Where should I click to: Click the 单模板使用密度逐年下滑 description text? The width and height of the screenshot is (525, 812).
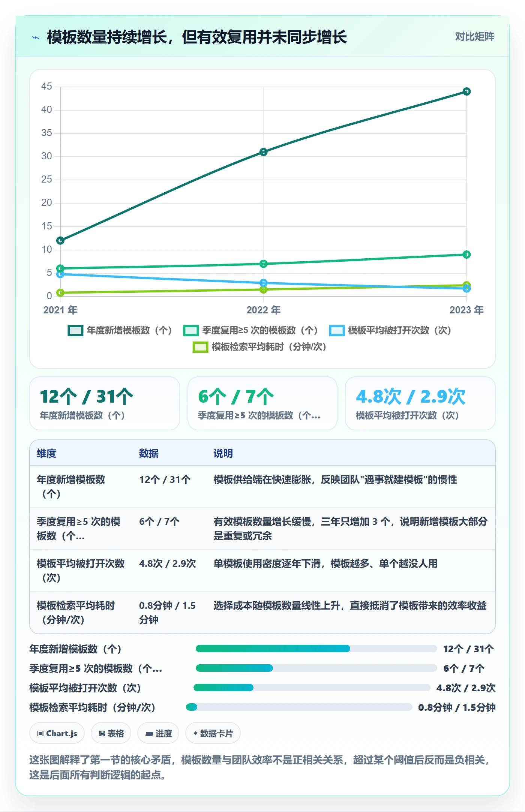point(325,563)
